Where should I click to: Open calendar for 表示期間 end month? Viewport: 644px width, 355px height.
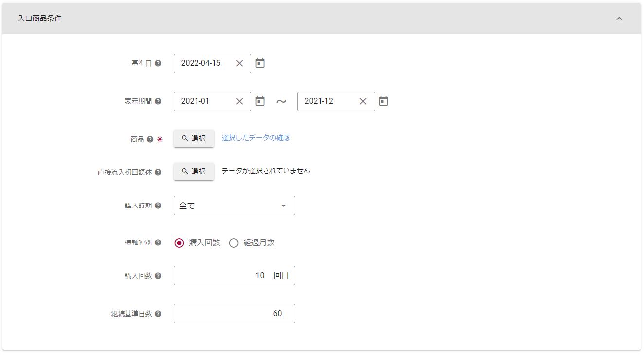click(x=384, y=101)
